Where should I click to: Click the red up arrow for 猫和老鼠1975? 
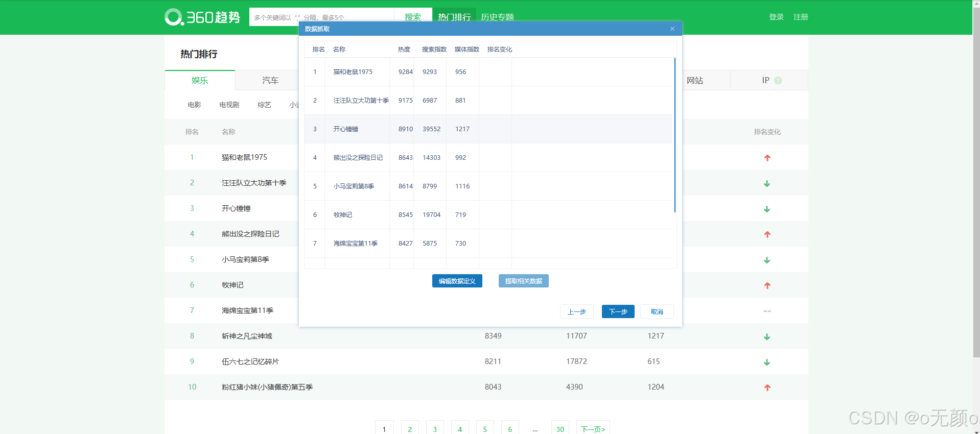[x=767, y=158]
